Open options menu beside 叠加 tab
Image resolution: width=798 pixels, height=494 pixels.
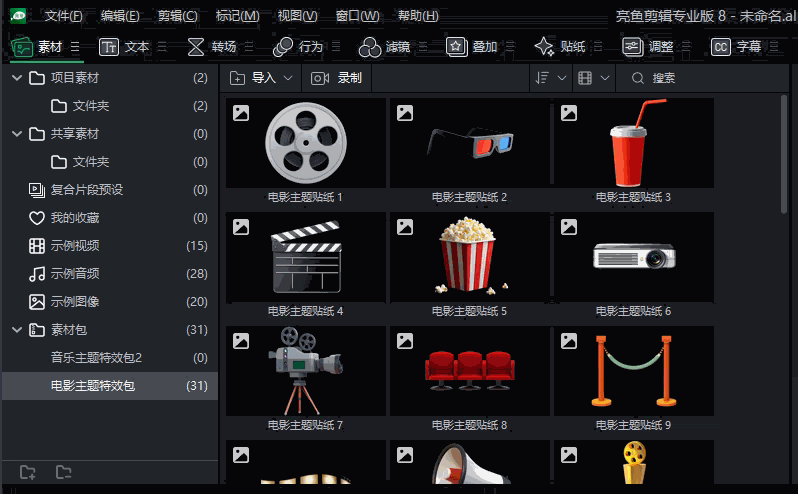tap(510, 47)
